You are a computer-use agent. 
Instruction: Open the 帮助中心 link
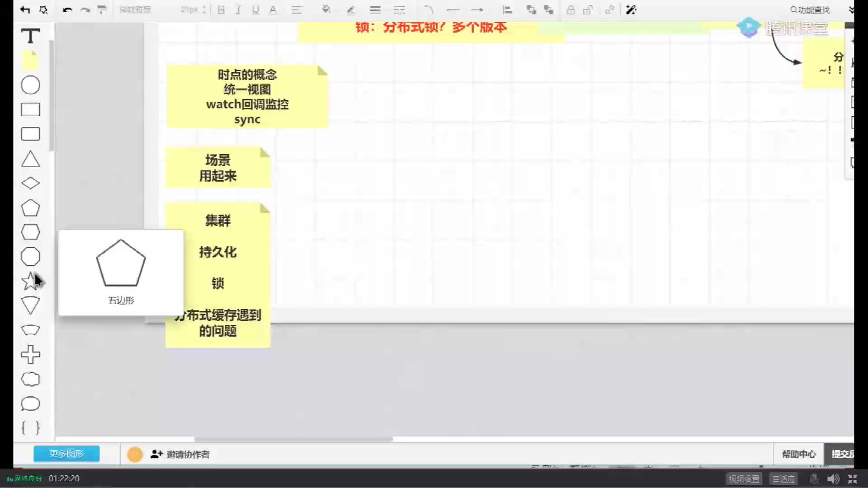coord(799,454)
